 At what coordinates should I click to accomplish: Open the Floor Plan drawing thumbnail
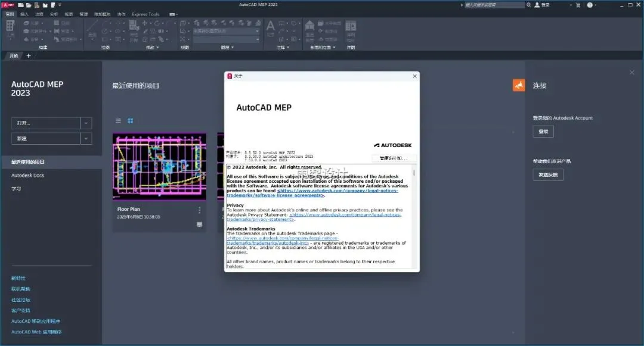pos(159,166)
